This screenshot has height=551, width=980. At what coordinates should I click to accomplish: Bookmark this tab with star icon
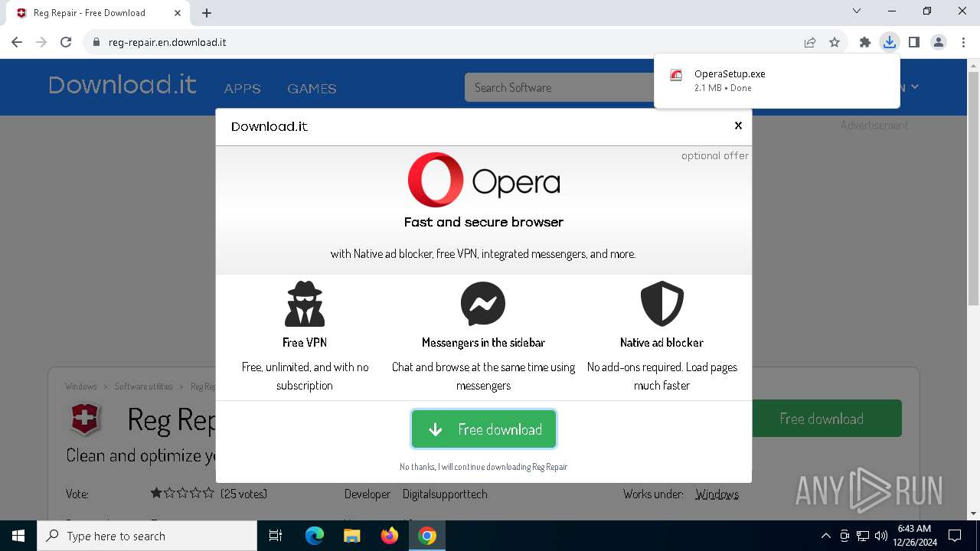pos(835,42)
